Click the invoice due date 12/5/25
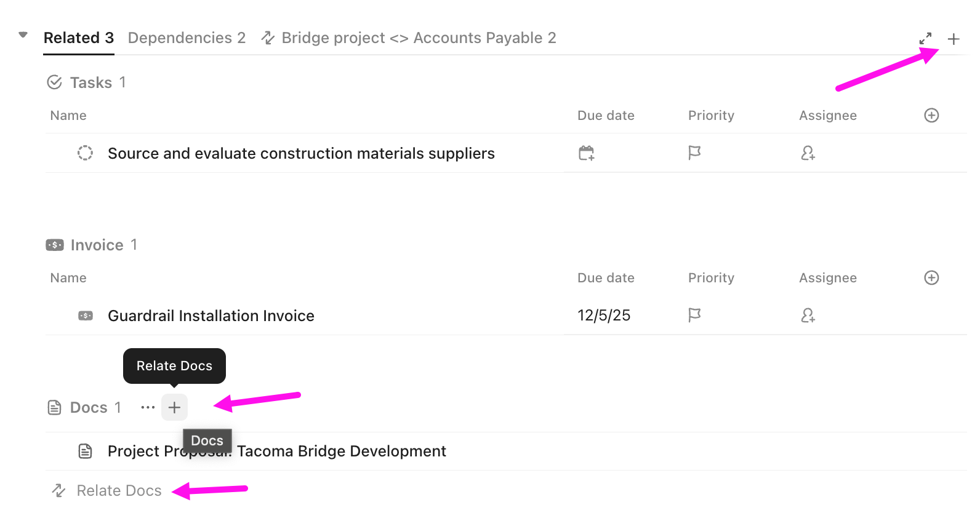This screenshot has width=980, height=513. [x=604, y=315]
